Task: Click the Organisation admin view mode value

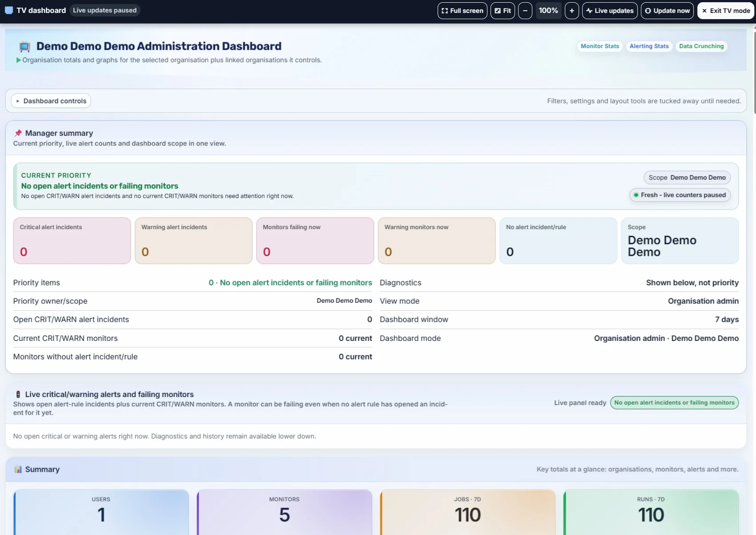Action: coord(703,301)
